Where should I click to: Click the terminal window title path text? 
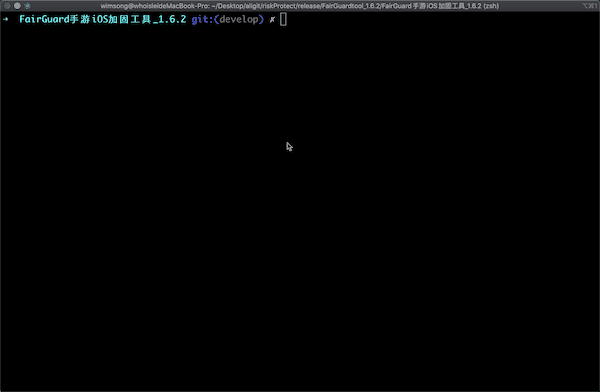coord(300,6)
